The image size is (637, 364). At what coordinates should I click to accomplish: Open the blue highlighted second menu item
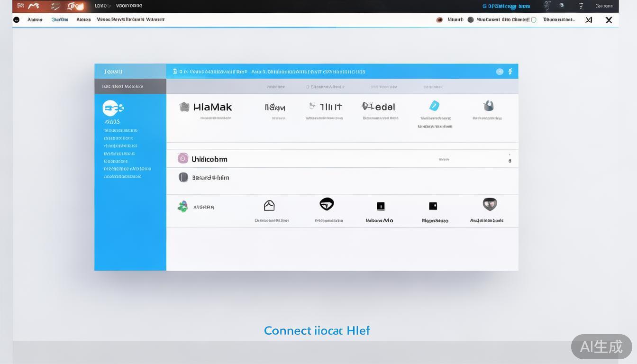coord(60,20)
